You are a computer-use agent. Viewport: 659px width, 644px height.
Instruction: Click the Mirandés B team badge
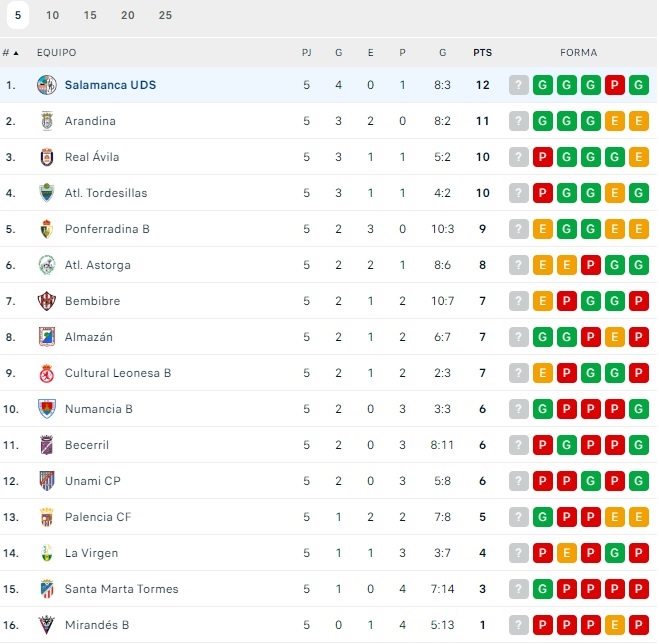[46, 625]
